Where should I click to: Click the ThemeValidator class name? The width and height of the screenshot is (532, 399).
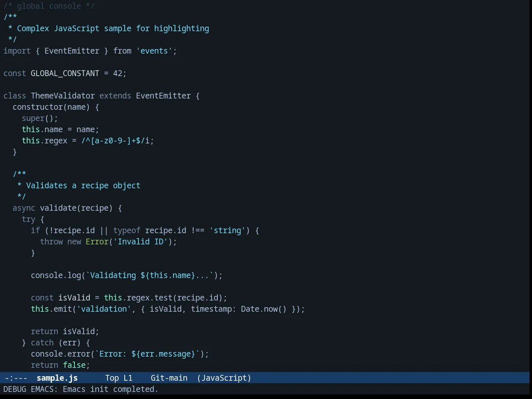(x=63, y=96)
